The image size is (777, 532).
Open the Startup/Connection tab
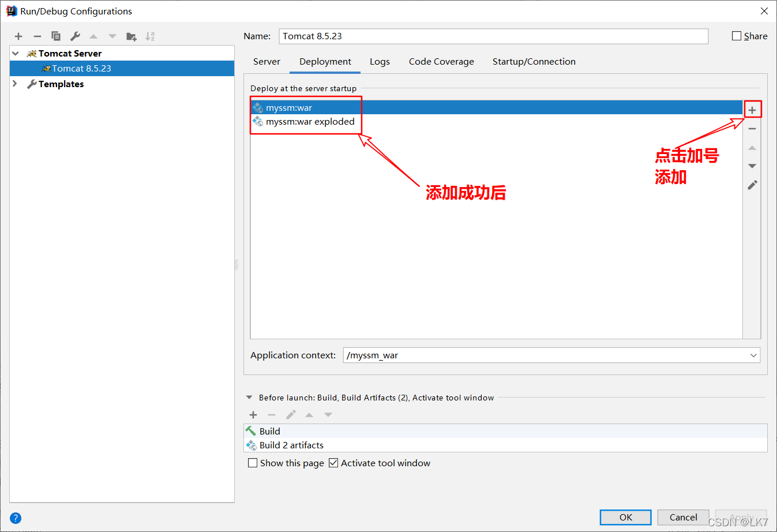534,61
